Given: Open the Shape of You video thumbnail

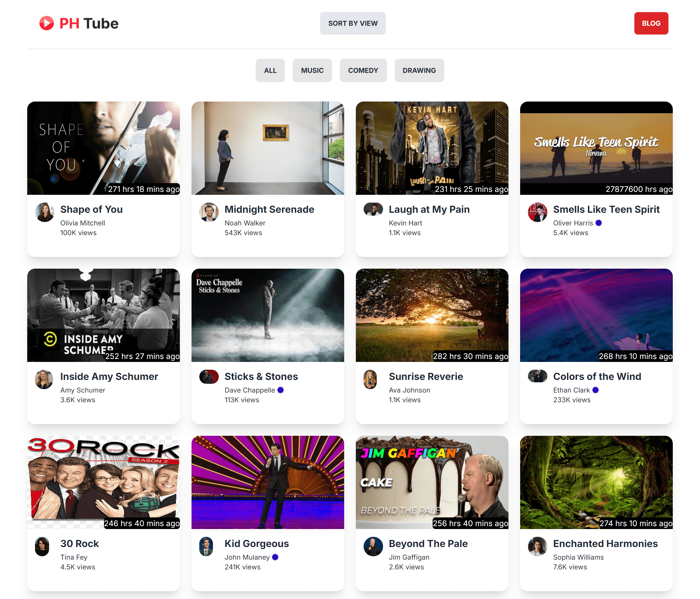Looking at the screenshot, I should (x=103, y=148).
